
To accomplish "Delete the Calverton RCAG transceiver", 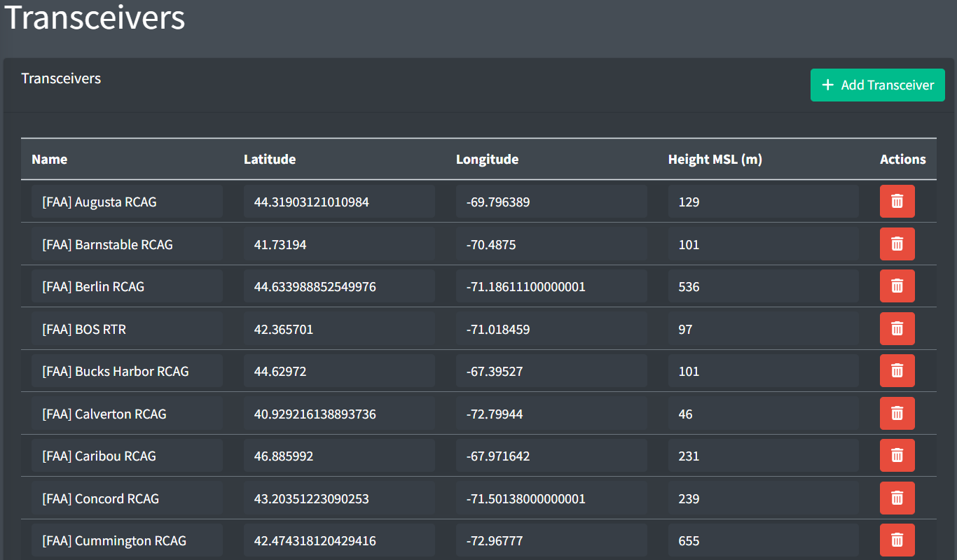I will pos(897,413).
